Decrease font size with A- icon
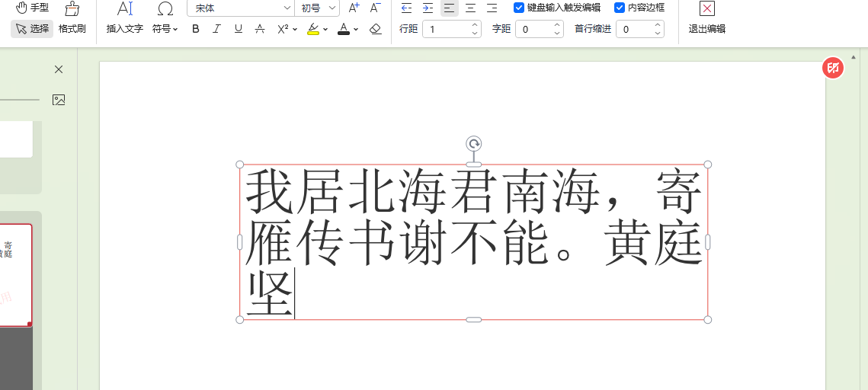 tap(375, 8)
